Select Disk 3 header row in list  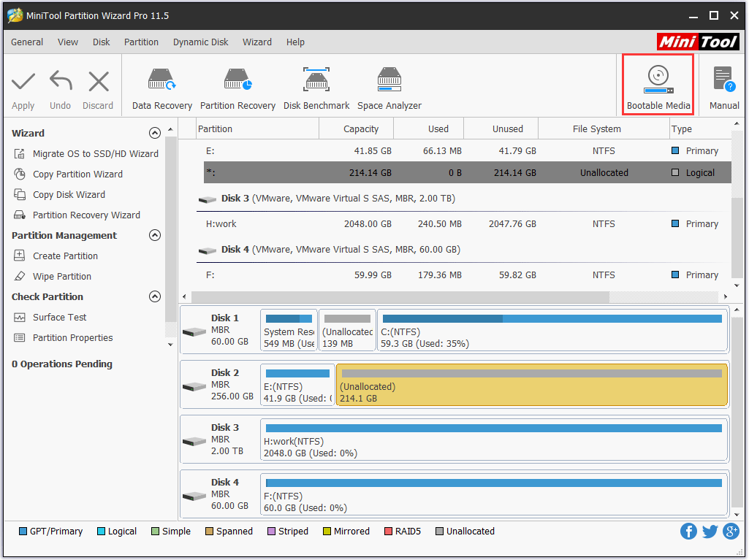pyautogui.click(x=463, y=199)
